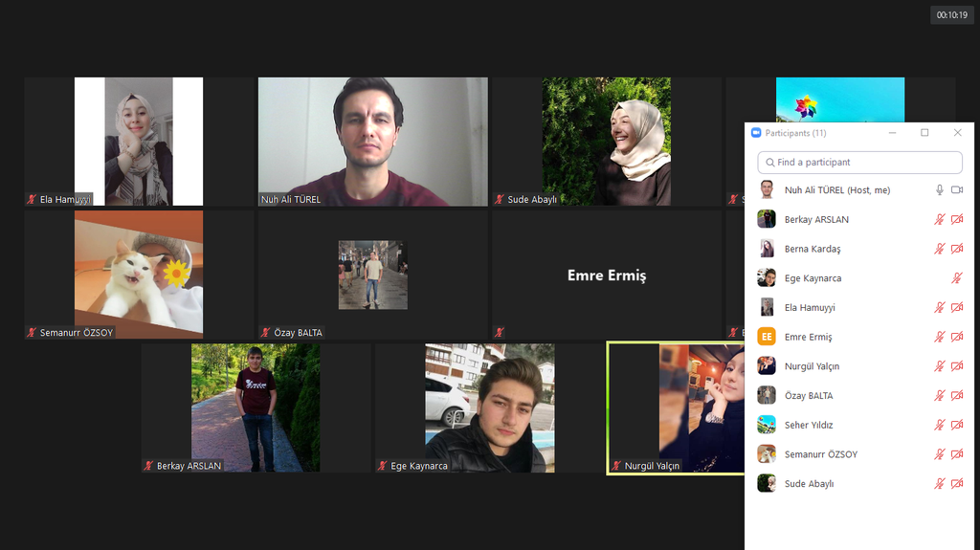
Task: Click the host's camera icon in participants list
Action: (957, 190)
